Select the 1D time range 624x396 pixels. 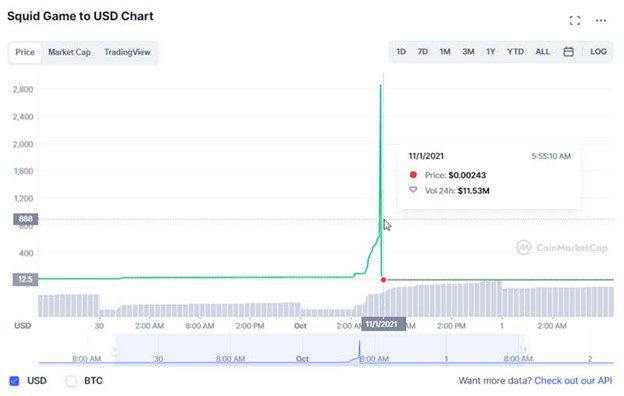pos(401,52)
